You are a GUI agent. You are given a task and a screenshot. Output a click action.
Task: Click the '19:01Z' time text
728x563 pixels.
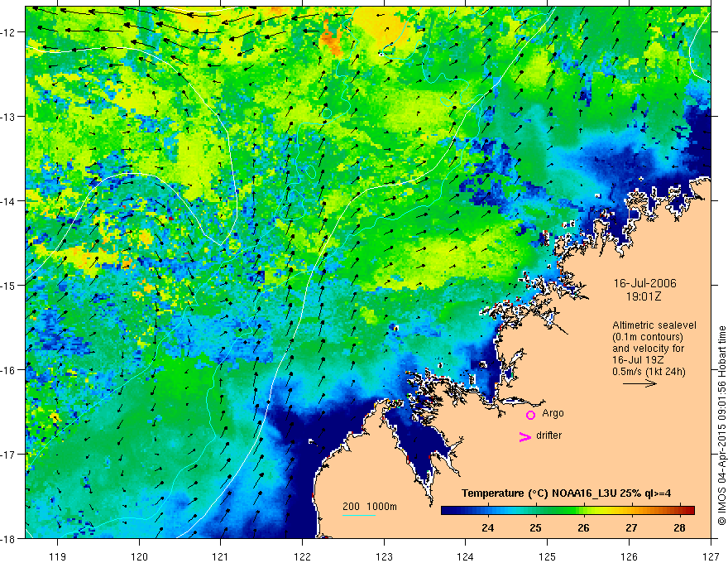[644, 296]
